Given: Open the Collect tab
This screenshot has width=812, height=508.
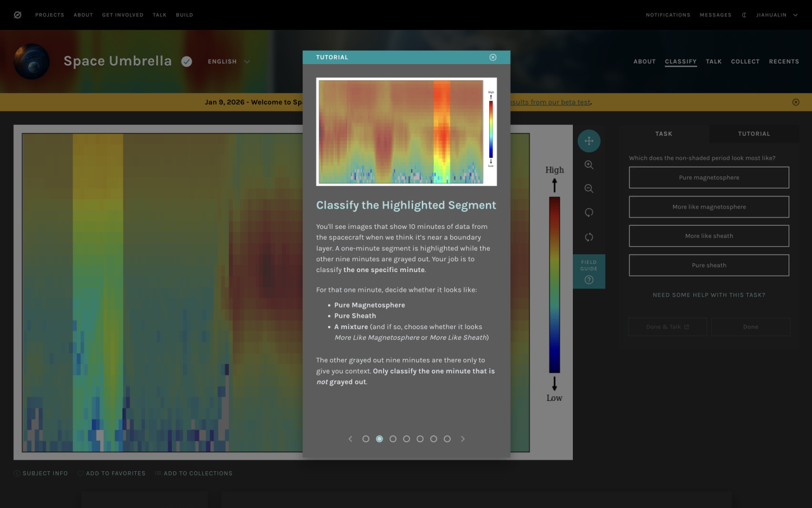Looking at the screenshot, I should click(745, 62).
